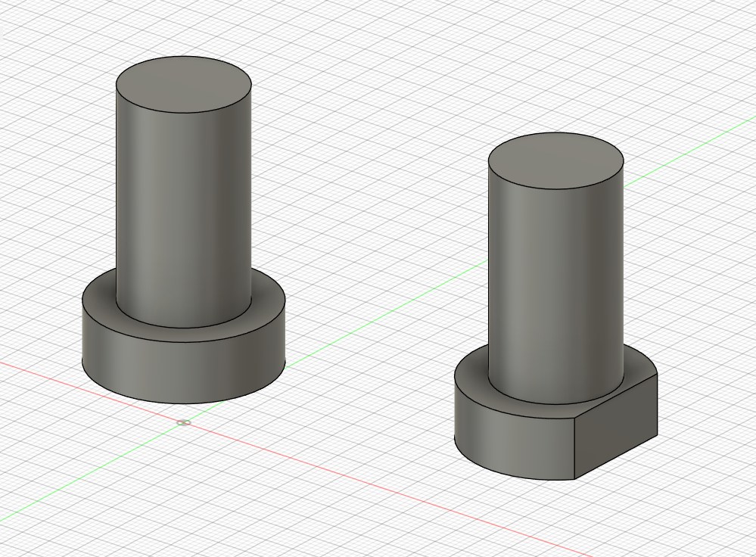Screen dimensions: 756x557
Task: Select the flat cut face on right base
Action: click(x=616, y=426)
